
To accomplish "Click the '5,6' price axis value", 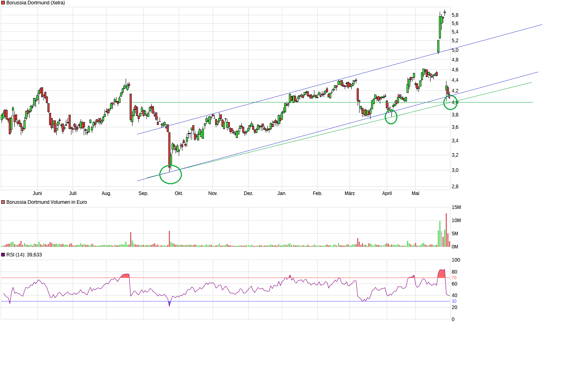I will (455, 24).
